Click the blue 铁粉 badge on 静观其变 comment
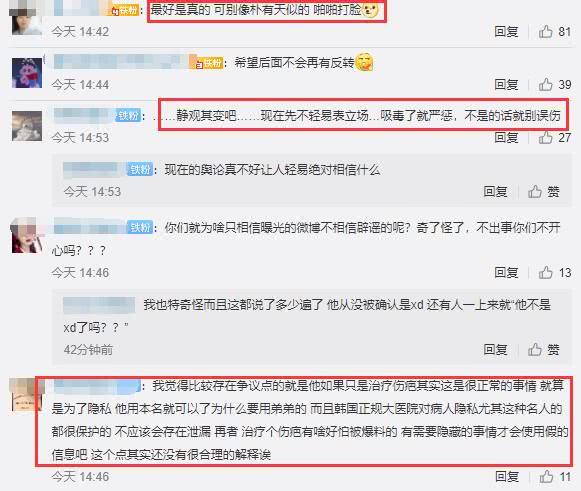 click(x=128, y=116)
